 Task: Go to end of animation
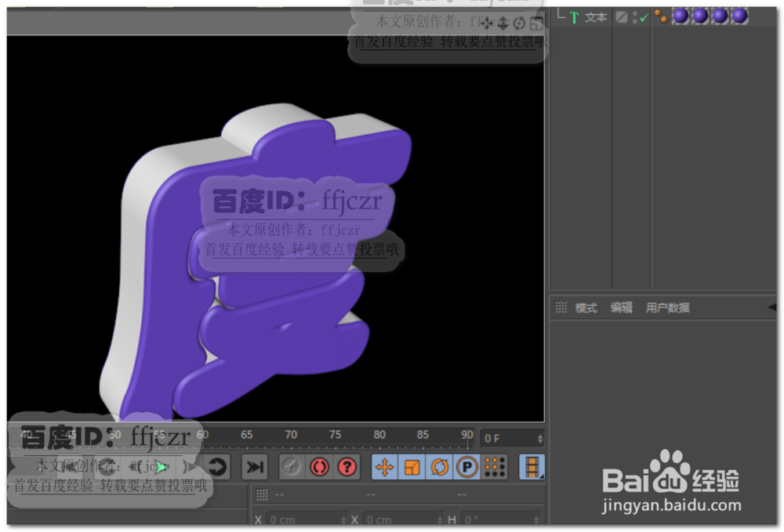coord(255,467)
